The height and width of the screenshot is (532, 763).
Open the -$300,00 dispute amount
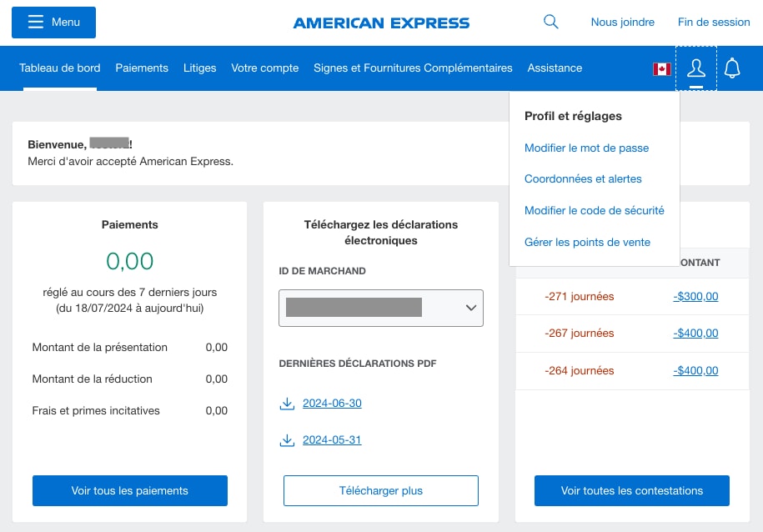point(695,296)
